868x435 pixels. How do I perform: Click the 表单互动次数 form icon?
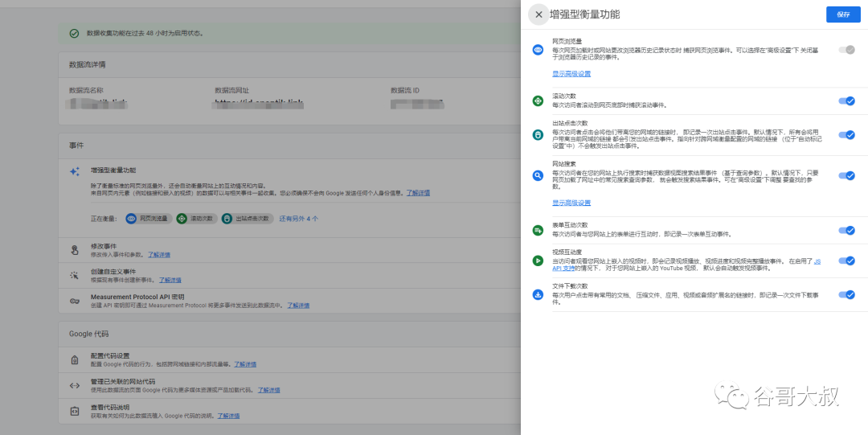click(538, 230)
